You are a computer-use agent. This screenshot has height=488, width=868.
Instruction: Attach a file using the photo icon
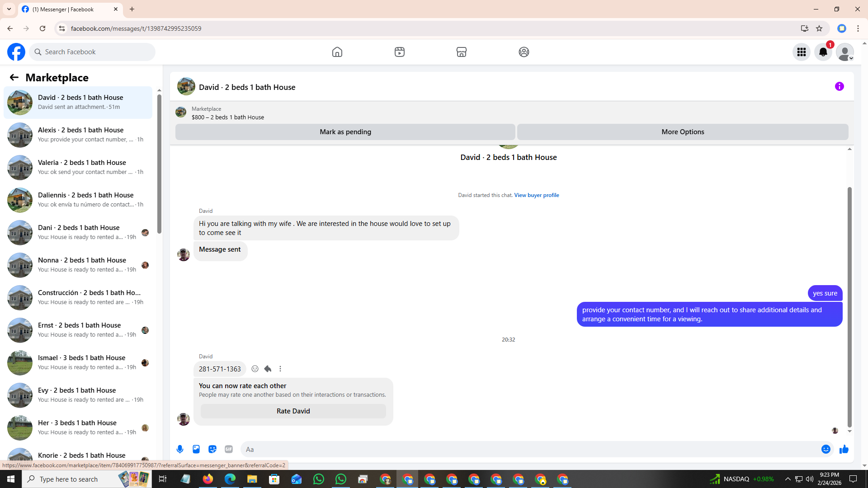point(196,449)
